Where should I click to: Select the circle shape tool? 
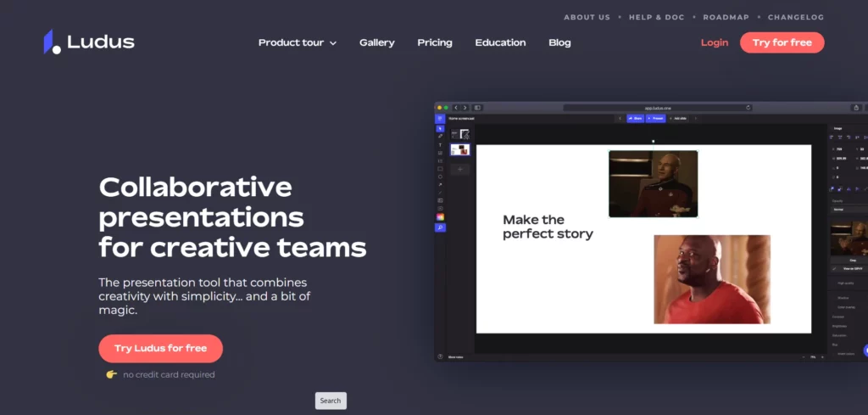[440, 177]
